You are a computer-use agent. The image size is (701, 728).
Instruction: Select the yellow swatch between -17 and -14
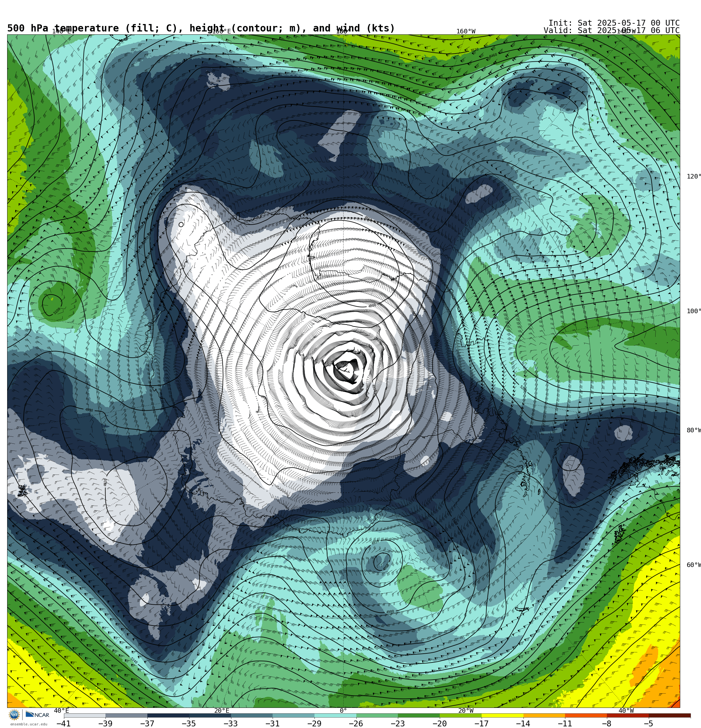[x=503, y=715]
